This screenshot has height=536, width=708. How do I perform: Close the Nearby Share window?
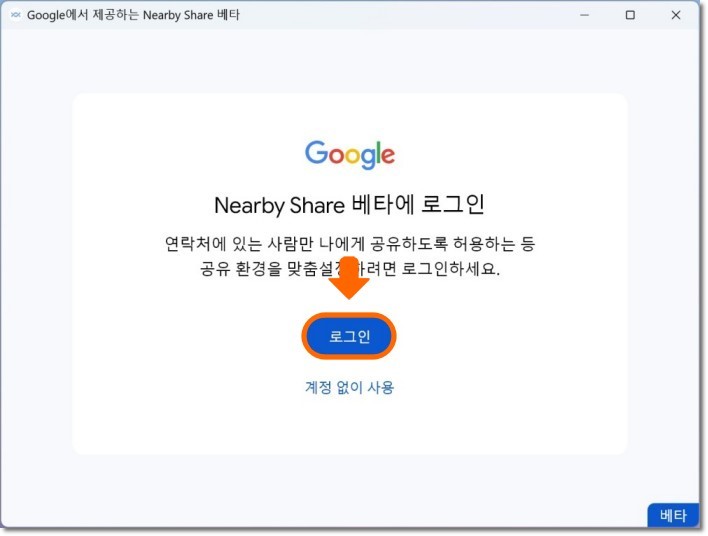point(675,15)
